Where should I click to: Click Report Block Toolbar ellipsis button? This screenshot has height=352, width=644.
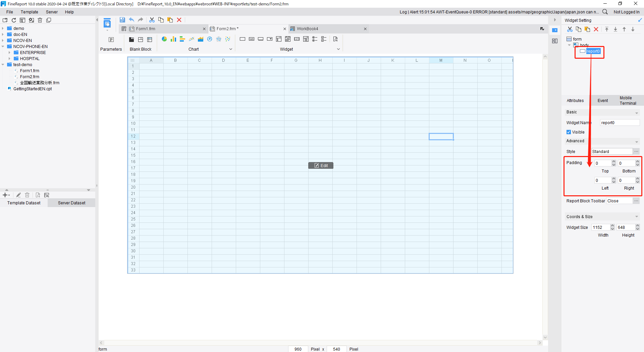click(636, 201)
